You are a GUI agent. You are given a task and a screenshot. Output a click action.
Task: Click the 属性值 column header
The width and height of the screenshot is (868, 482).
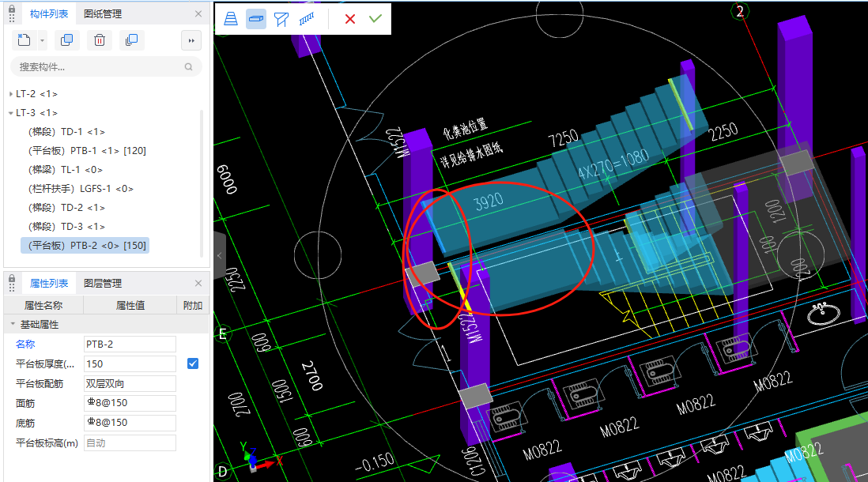130,306
